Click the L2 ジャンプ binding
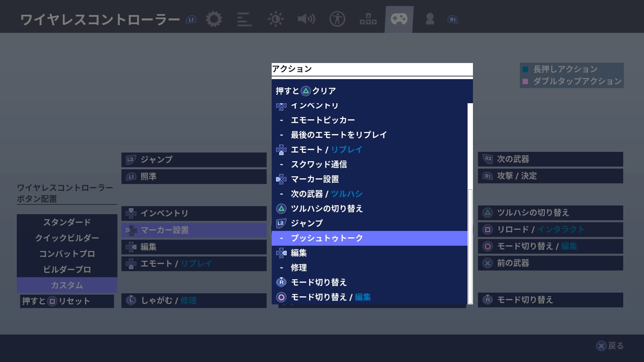Viewport: 644px width, 362px height. pos(194,160)
